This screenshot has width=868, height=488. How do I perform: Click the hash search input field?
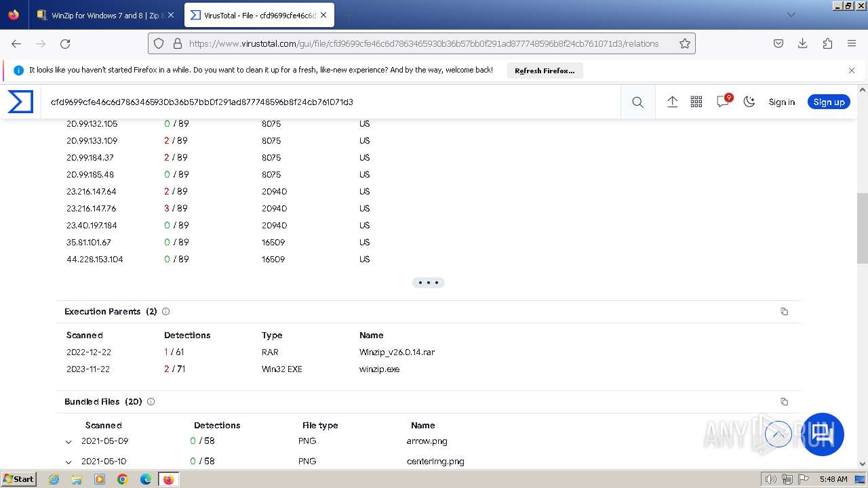[330, 102]
